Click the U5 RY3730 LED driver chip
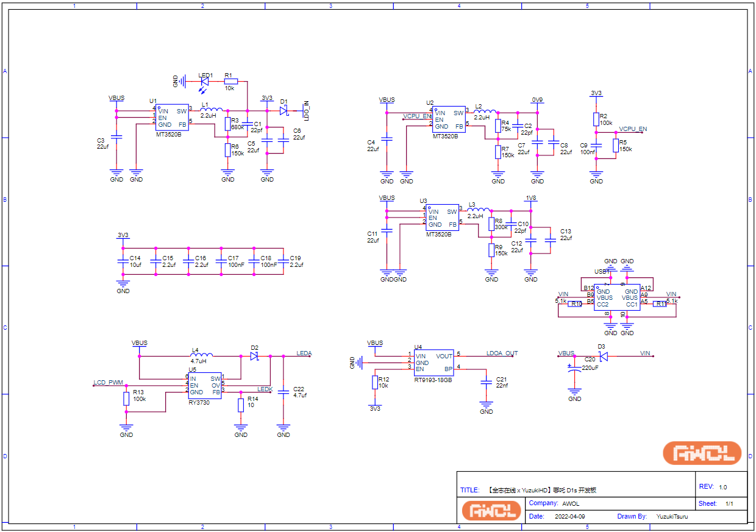This screenshot has width=756, height=532. click(x=204, y=385)
